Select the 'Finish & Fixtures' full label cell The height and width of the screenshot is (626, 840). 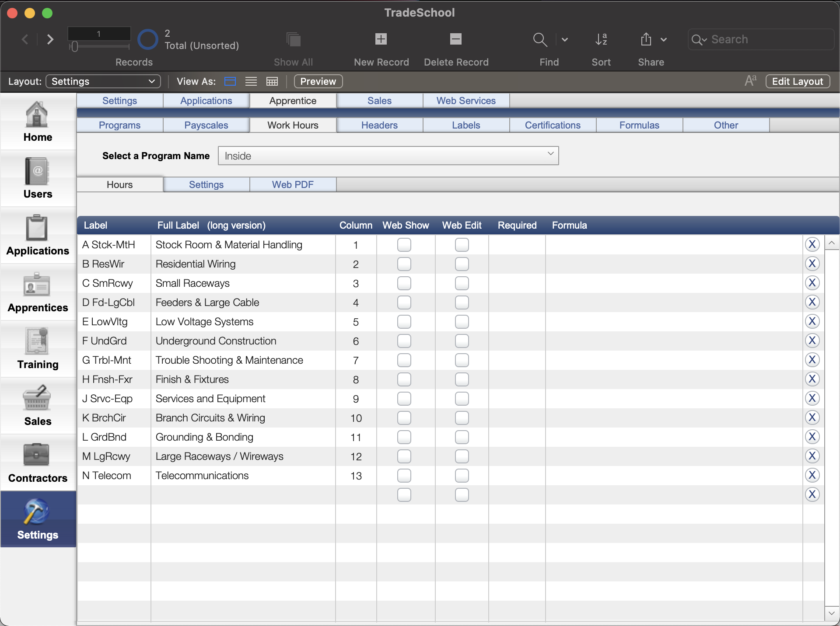point(243,379)
